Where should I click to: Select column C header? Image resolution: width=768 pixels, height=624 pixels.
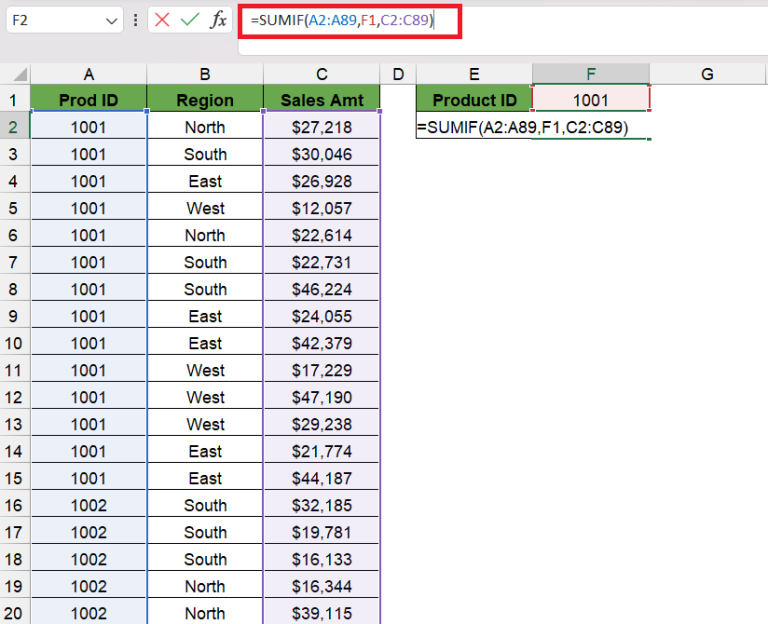coord(321,74)
